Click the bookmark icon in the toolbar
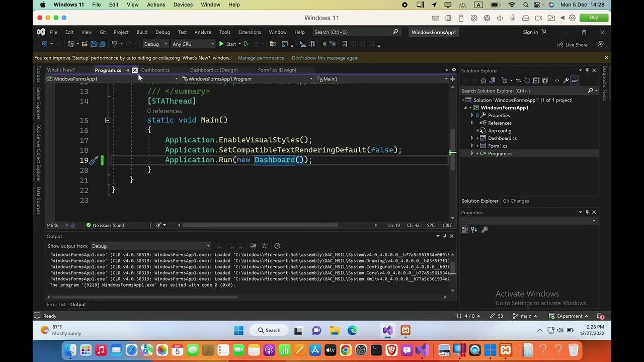The image size is (644, 362). (x=345, y=44)
